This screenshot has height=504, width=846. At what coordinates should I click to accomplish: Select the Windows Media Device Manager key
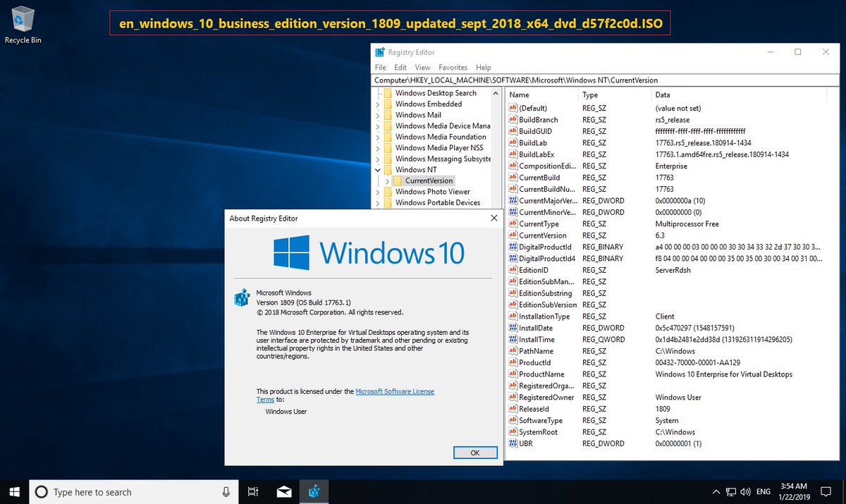443,126
